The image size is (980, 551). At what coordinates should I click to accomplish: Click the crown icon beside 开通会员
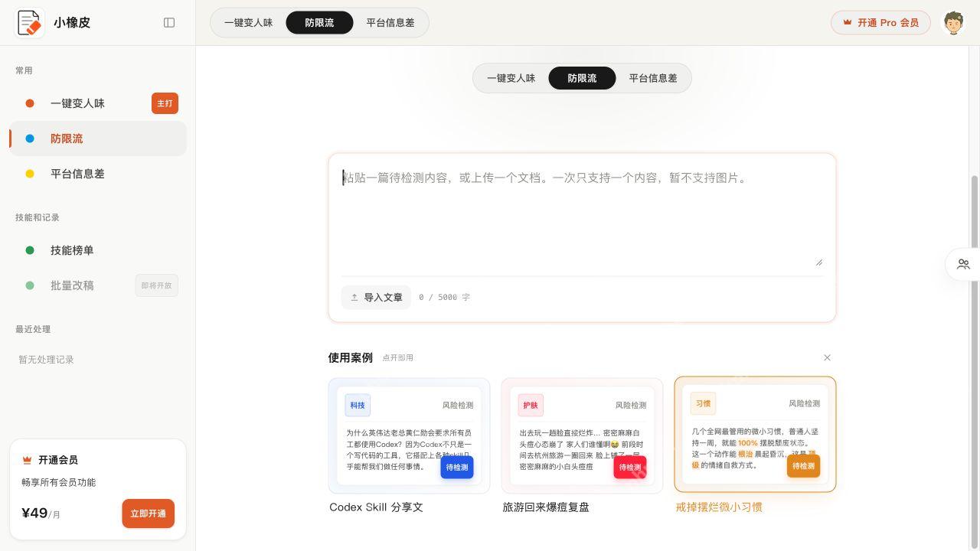[x=27, y=460]
